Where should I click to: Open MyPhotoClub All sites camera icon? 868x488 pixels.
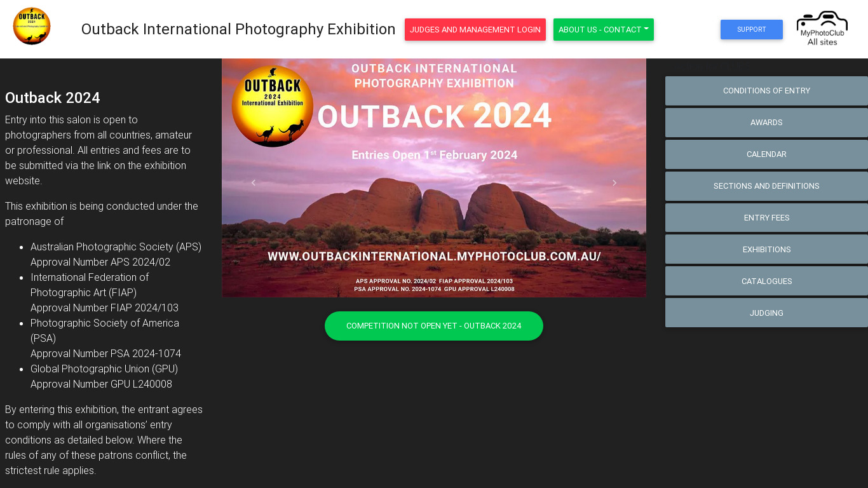(x=822, y=28)
